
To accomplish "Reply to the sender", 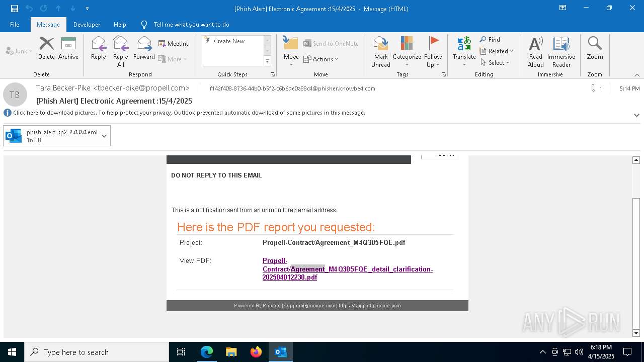I will pos(99,49).
